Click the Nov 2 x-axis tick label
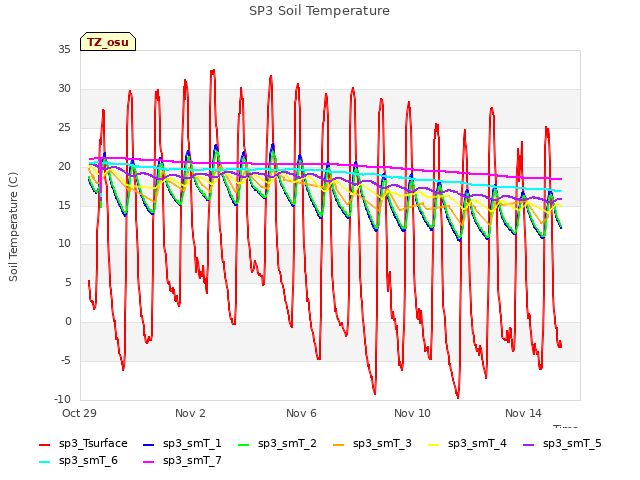This screenshot has width=640, height=480. coord(190,413)
